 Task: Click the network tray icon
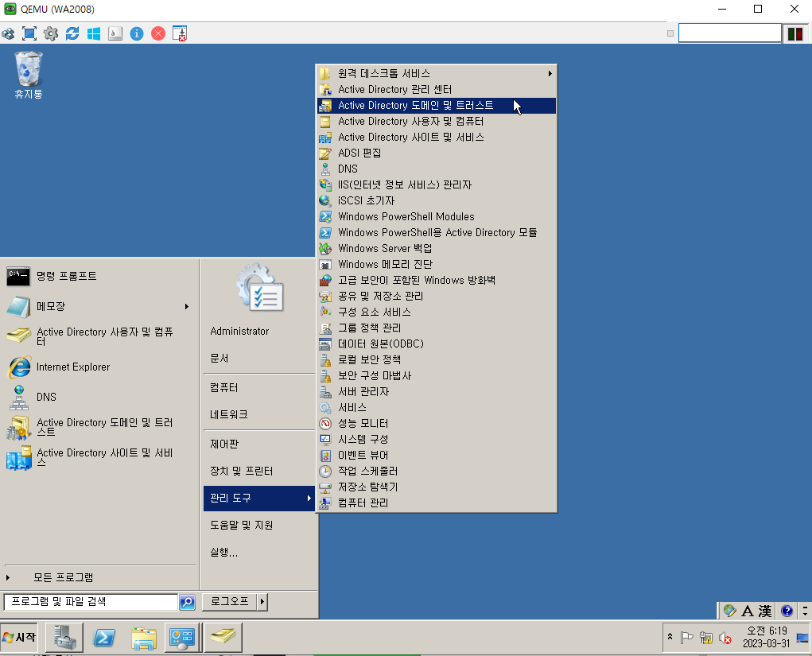pos(706,638)
